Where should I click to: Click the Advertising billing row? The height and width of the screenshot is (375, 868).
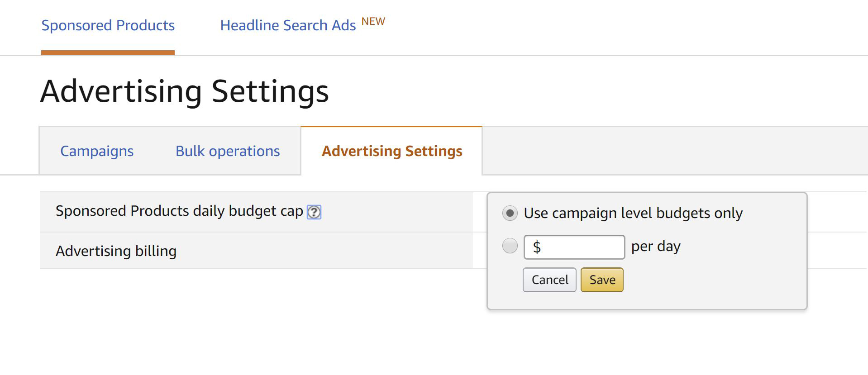click(116, 251)
